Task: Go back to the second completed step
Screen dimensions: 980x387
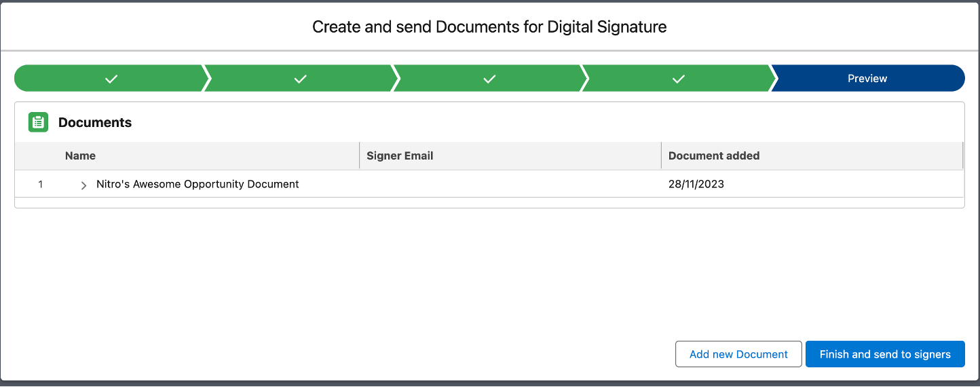Action: pos(300,79)
